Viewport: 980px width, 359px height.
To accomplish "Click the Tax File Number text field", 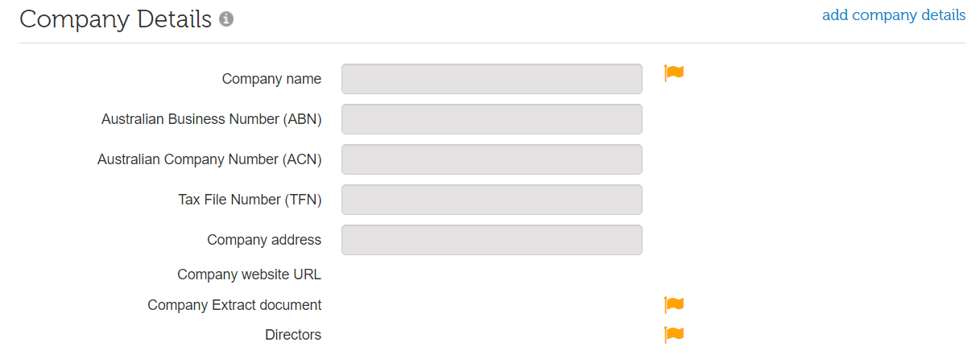I will tap(491, 200).
